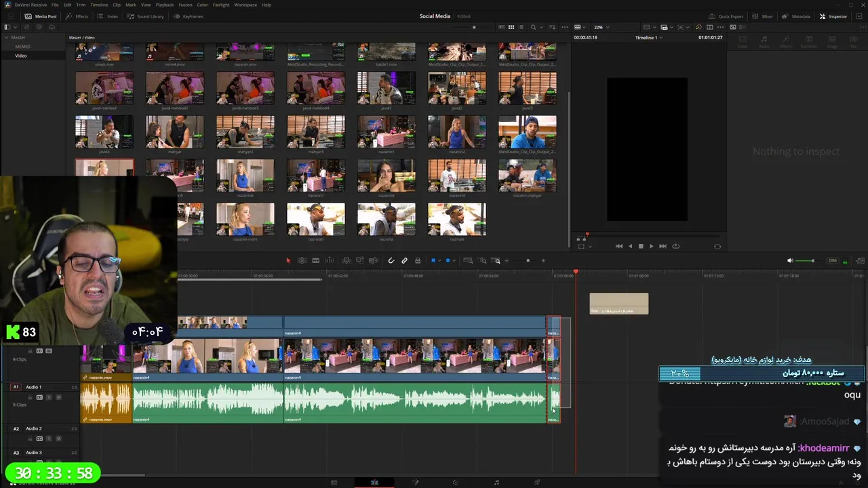This screenshot has width=868, height=488.
Task: Toggle the DIM audio button
Action: [832, 260]
